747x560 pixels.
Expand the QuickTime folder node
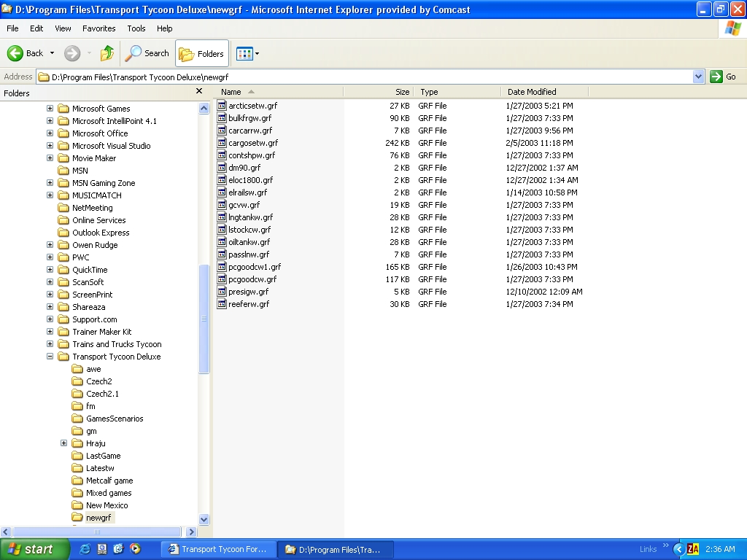click(50, 270)
